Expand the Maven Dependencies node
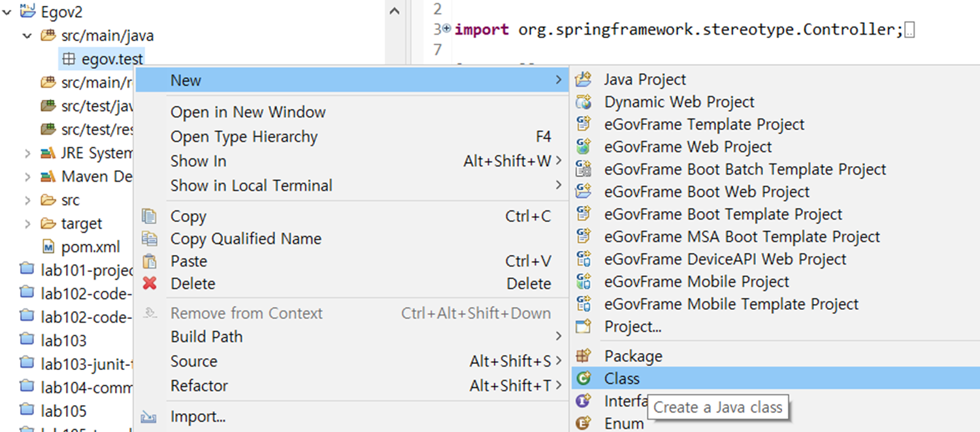980x432 pixels. tap(27, 177)
